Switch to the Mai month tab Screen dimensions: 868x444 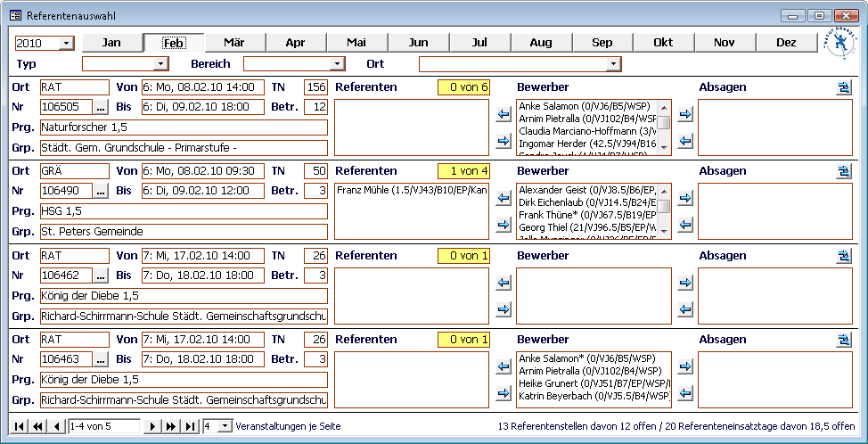357,43
